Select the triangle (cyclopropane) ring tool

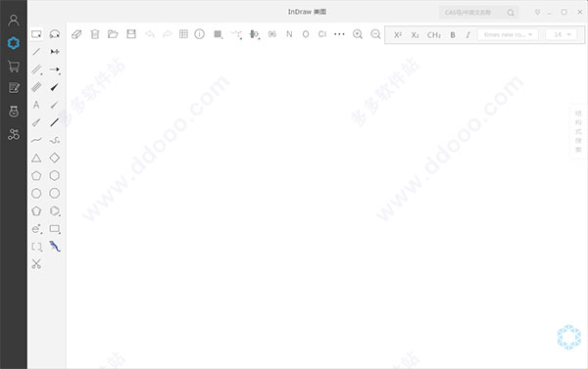point(36,159)
